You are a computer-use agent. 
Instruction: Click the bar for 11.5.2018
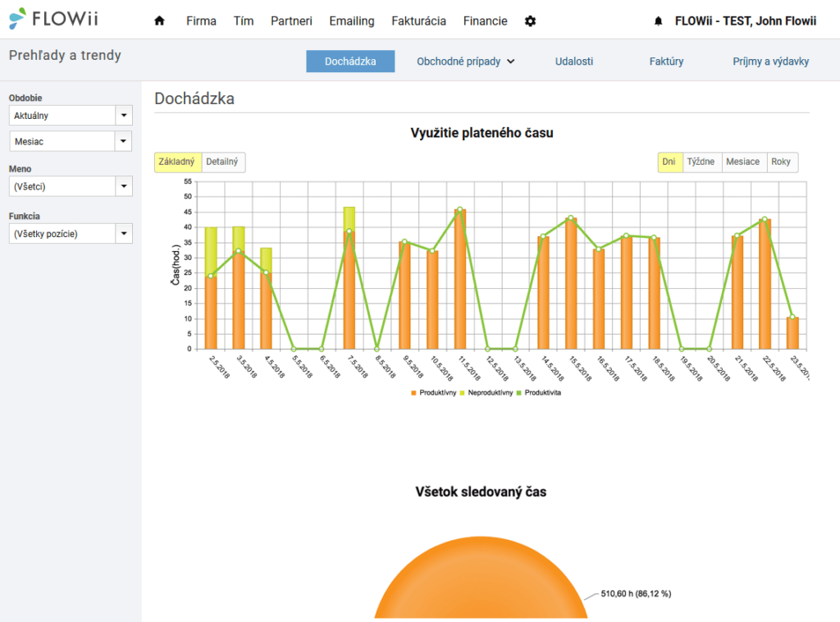coord(460,279)
